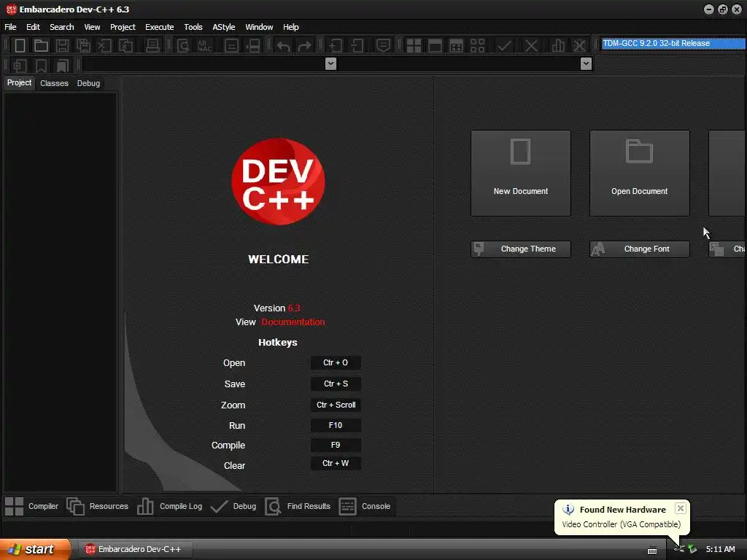This screenshot has height=560, width=747.
Task: Open the Search menu
Action: coord(62,27)
